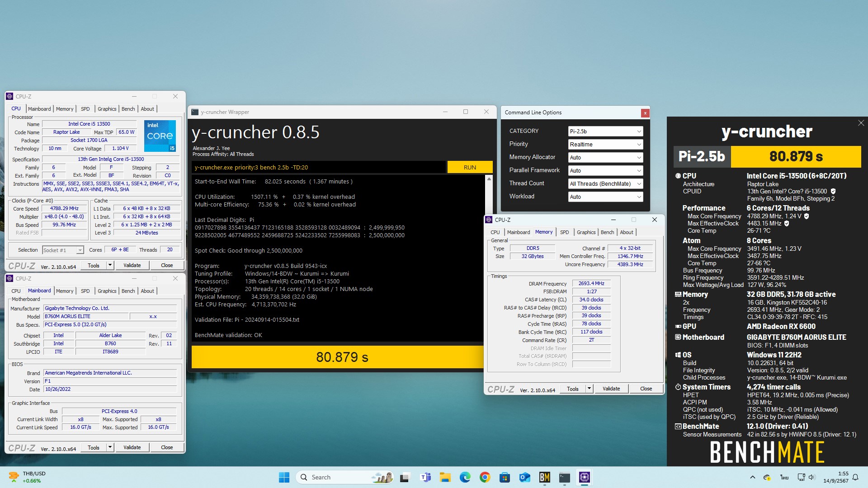Click the yellow RUN button in y-cruncher Wrapper
Screen dimensions: 868x488
(470, 167)
